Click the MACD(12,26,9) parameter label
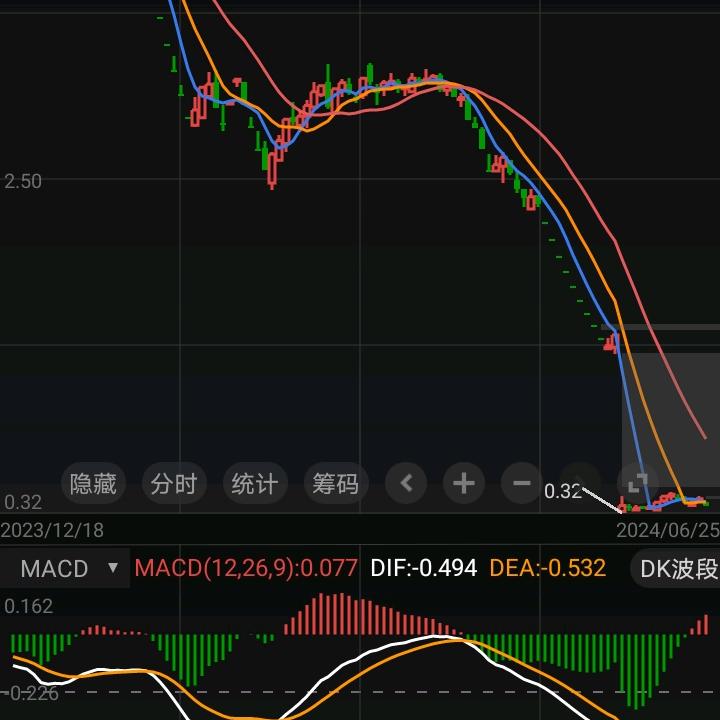720x720 pixels. pyautogui.click(x=245, y=569)
